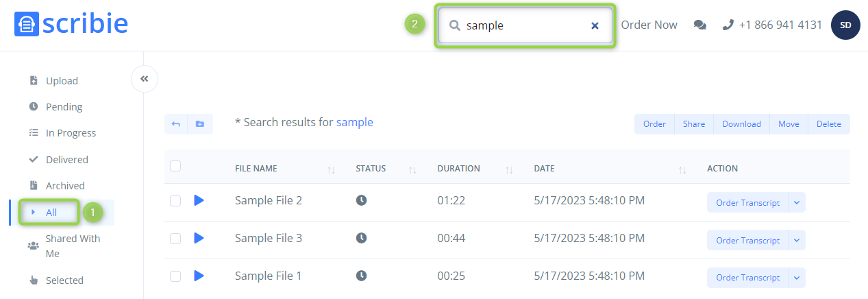This screenshot has width=868, height=299.
Task: Check the box for Sample File 2
Action: (175, 201)
